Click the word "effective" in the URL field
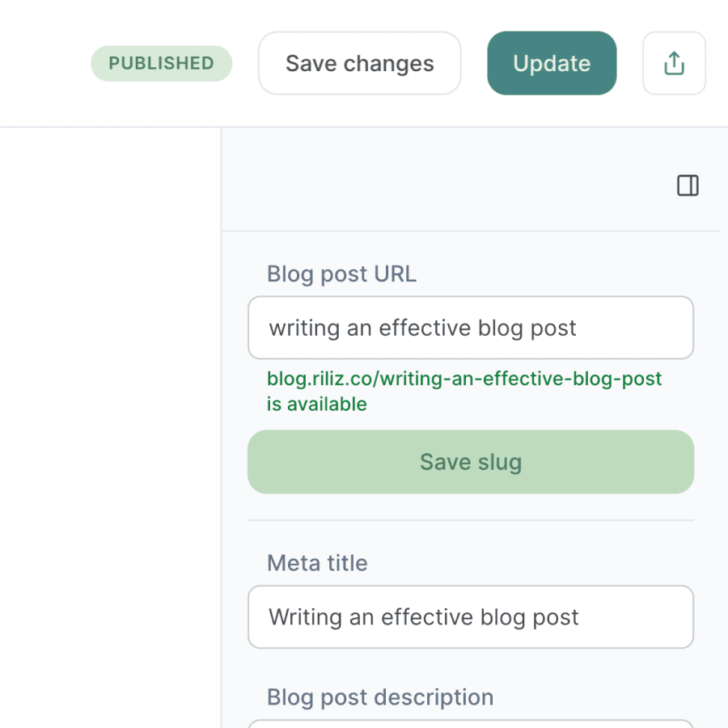This screenshot has width=728, height=728. click(425, 328)
